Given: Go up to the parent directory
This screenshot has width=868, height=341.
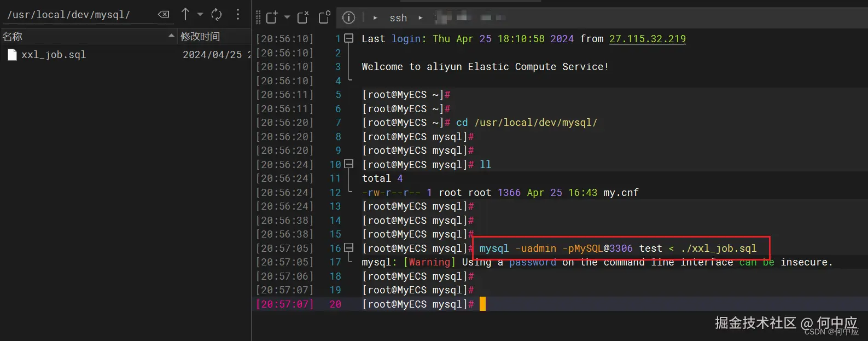Looking at the screenshot, I should [185, 14].
